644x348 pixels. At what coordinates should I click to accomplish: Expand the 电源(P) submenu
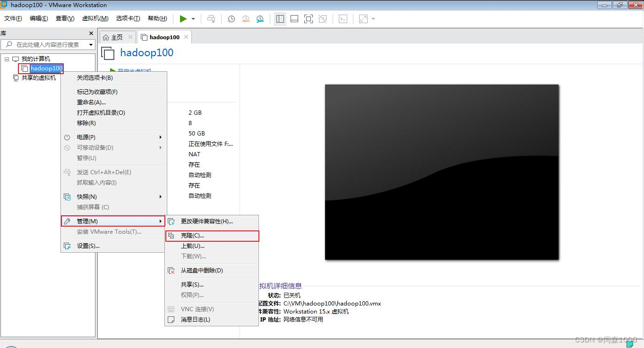coord(114,137)
